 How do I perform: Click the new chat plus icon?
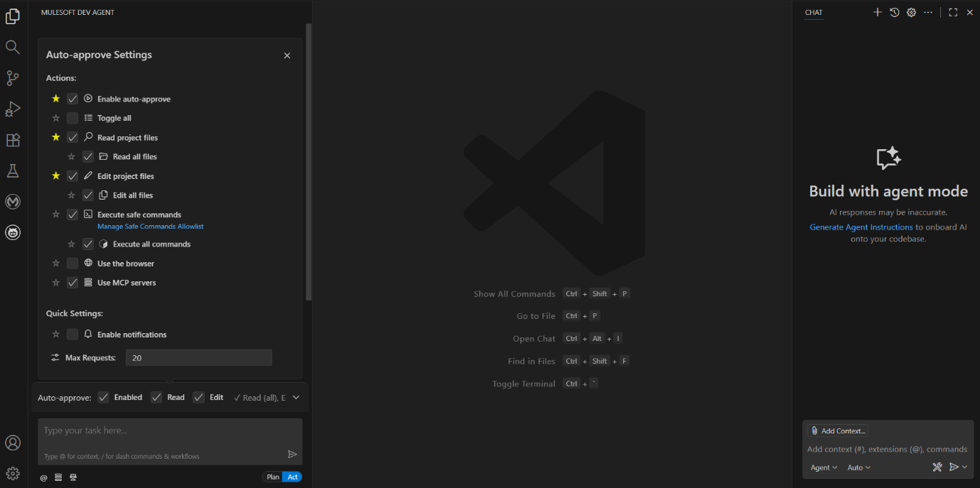[x=877, y=12]
